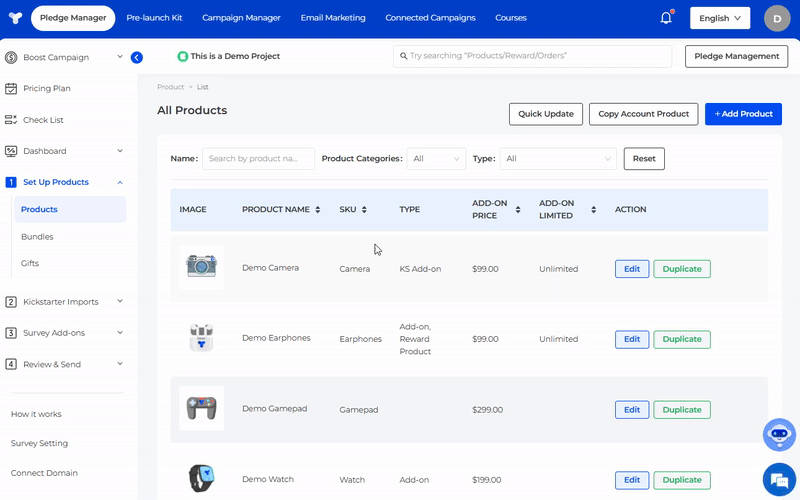Viewport: 800px width, 500px height.
Task: Click the Demo Gamepad product thumbnail
Action: [201, 408]
